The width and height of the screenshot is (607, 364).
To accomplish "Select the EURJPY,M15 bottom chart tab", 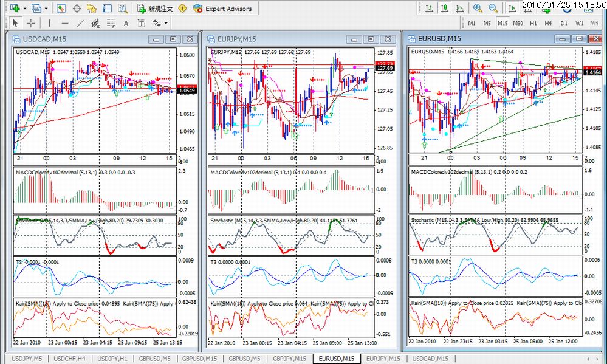I will pyautogui.click(x=383, y=359).
